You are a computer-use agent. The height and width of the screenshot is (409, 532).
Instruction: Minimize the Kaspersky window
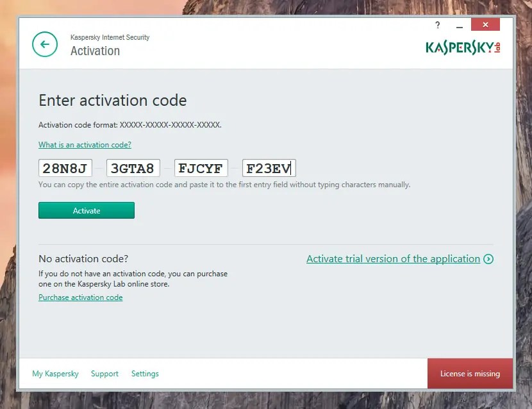(460, 26)
